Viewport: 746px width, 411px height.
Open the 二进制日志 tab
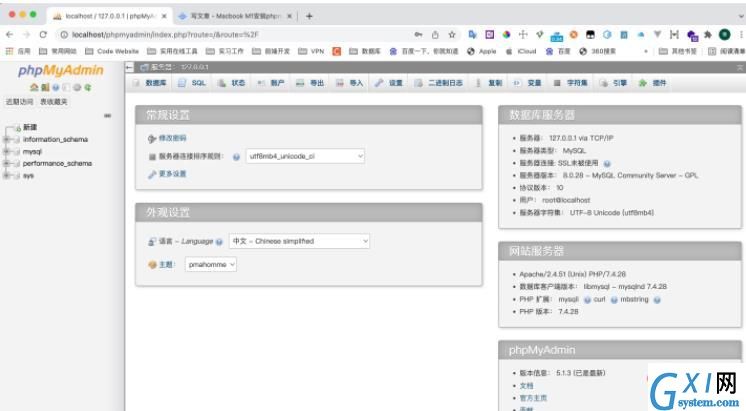tap(439, 83)
